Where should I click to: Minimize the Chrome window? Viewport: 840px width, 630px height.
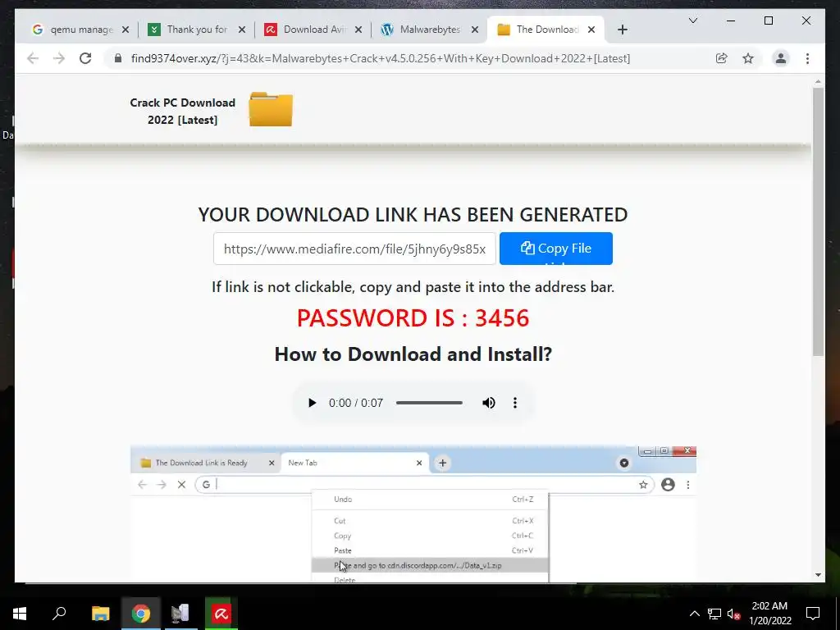(731, 21)
